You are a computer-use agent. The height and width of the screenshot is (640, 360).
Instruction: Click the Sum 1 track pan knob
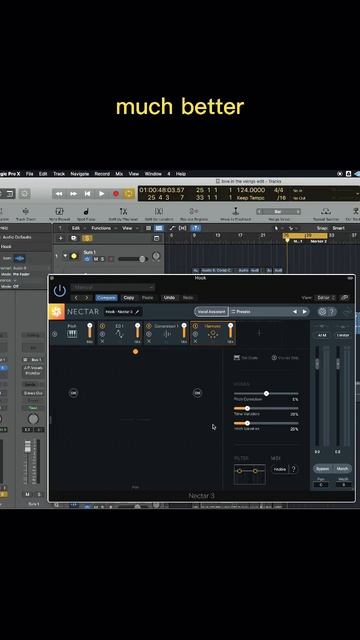156,256
